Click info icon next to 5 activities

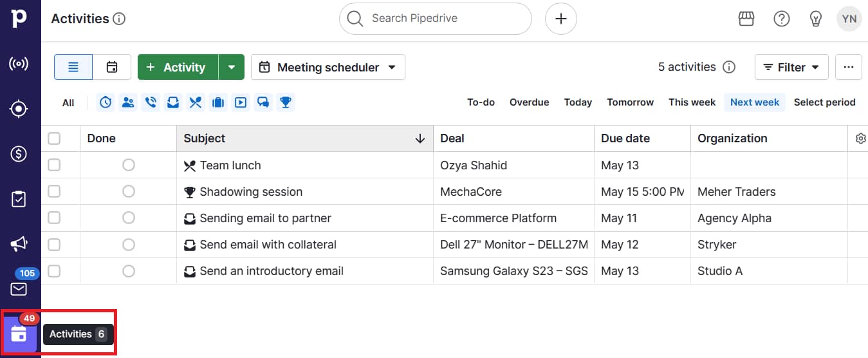pyautogui.click(x=729, y=67)
